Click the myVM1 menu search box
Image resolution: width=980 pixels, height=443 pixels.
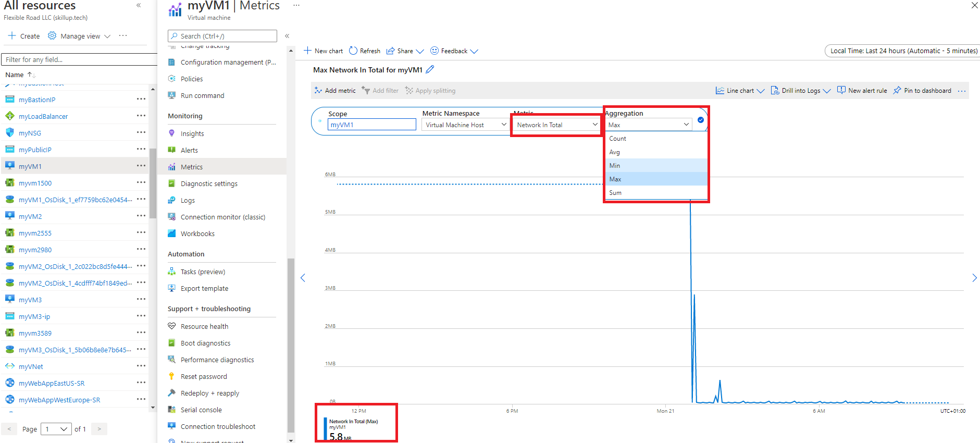tap(222, 36)
